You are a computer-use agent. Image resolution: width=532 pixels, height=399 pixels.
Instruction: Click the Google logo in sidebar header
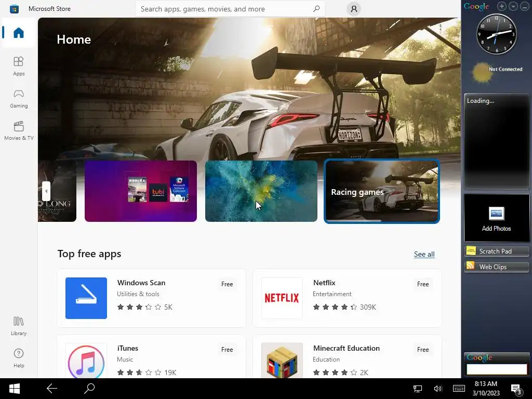click(476, 6)
